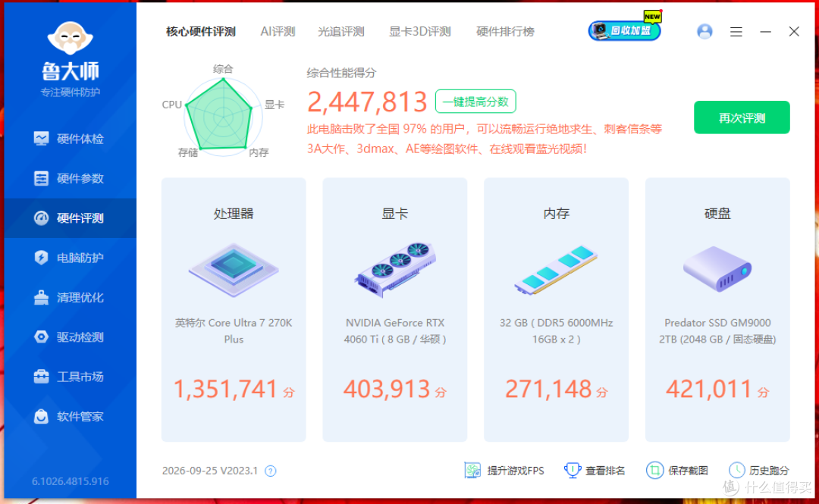Open 工具市场 in the sidebar
The width and height of the screenshot is (819, 504).
click(70, 377)
